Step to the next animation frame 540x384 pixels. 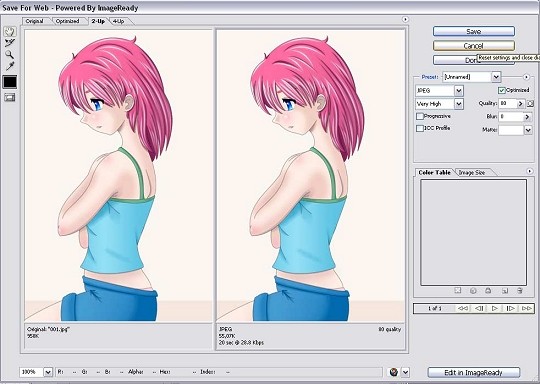pyautogui.click(x=510, y=308)
